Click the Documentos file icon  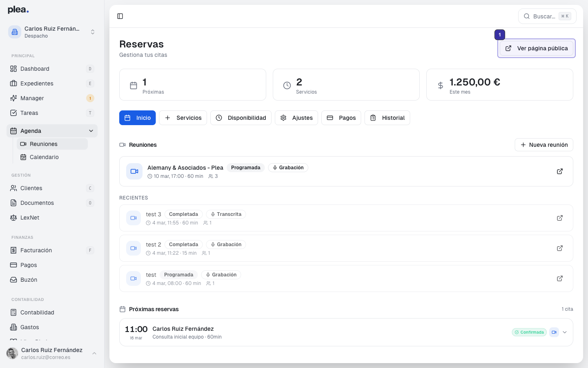click(x=13, y=203)
